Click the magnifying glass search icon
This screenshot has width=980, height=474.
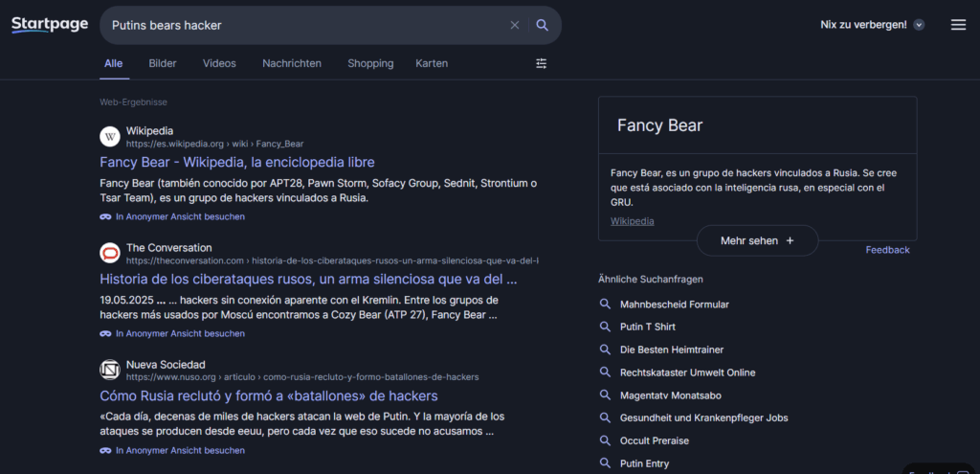[x=542, y=26]
